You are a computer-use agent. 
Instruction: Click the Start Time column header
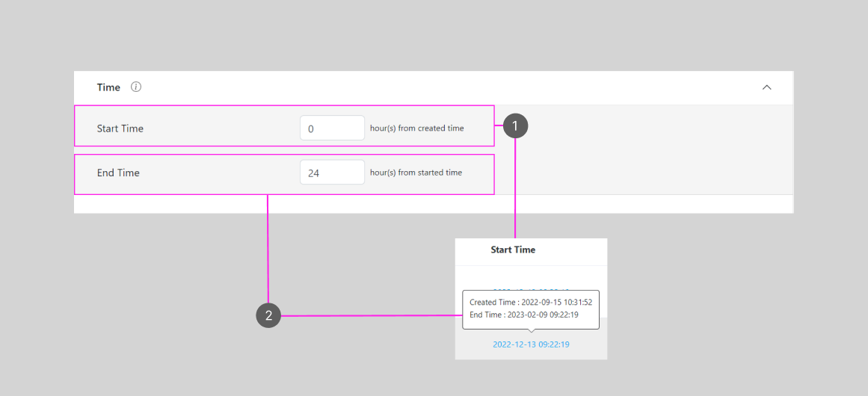click(513, 250)
